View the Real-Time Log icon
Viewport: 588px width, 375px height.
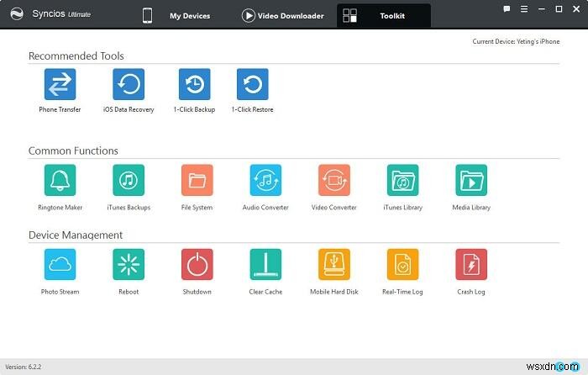(402, 264)
